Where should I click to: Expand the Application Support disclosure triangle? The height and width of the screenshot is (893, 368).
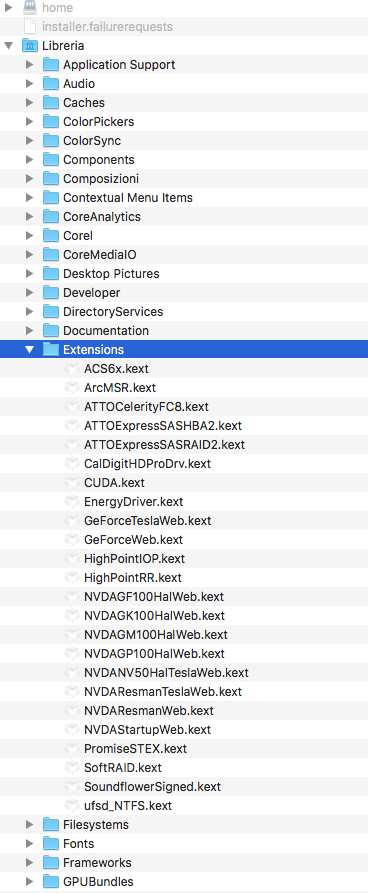[30, 64]
